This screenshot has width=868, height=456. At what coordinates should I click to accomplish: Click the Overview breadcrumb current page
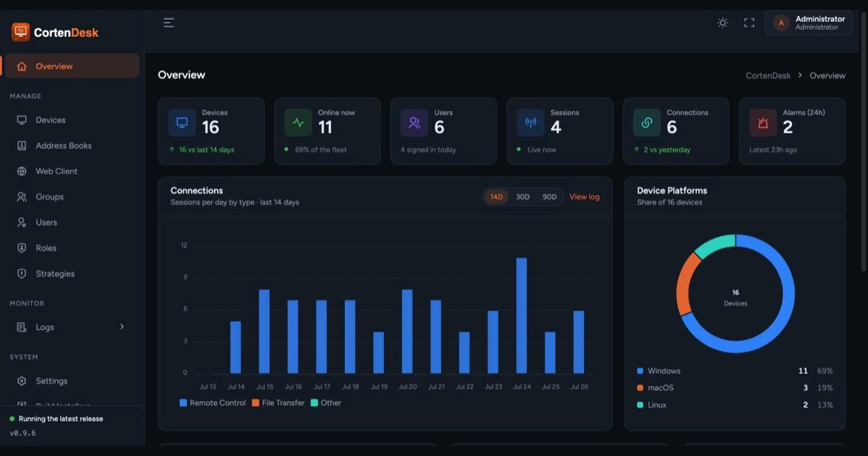tap(827, 75)
